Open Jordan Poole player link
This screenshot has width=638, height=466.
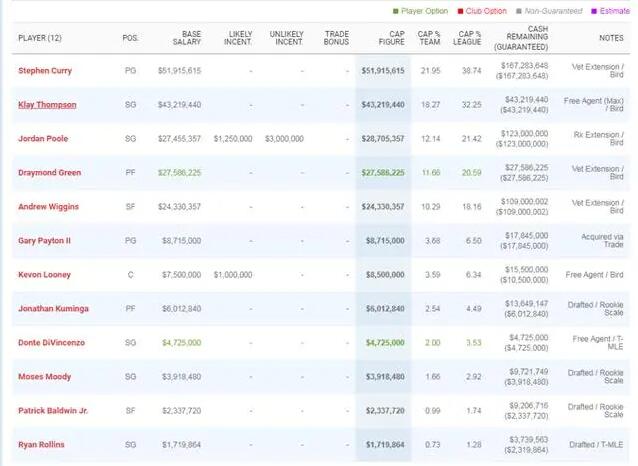43,139
